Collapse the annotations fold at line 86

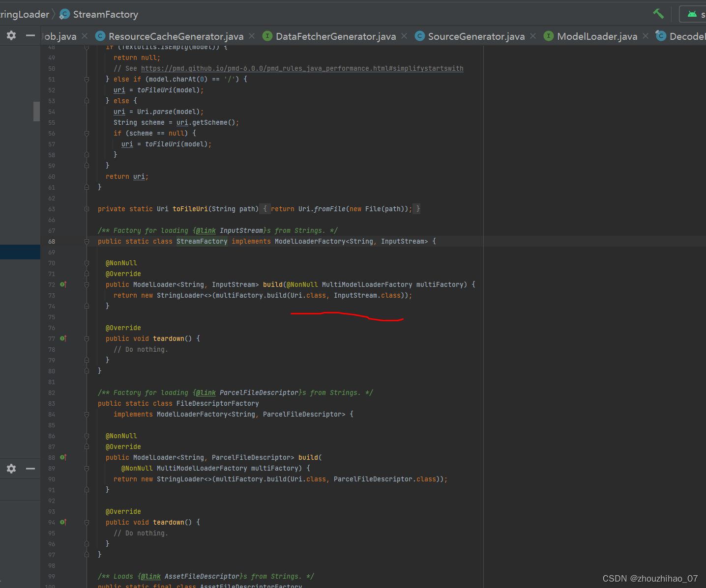tap(87, 436)
